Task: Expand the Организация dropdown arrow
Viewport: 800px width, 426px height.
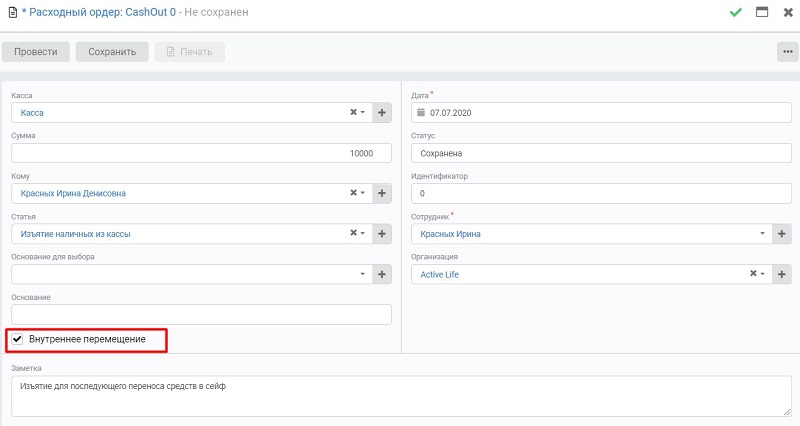Action: pos(763,274)
